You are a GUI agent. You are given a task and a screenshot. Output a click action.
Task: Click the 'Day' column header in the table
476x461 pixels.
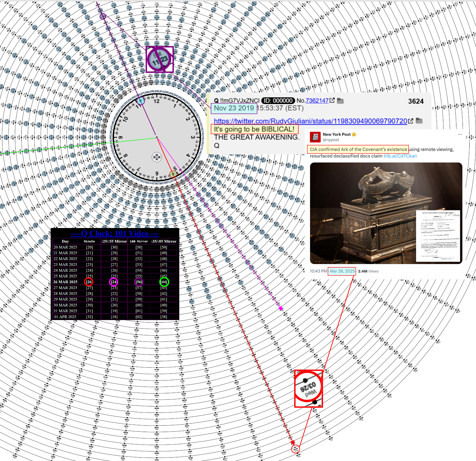point(65,241)
